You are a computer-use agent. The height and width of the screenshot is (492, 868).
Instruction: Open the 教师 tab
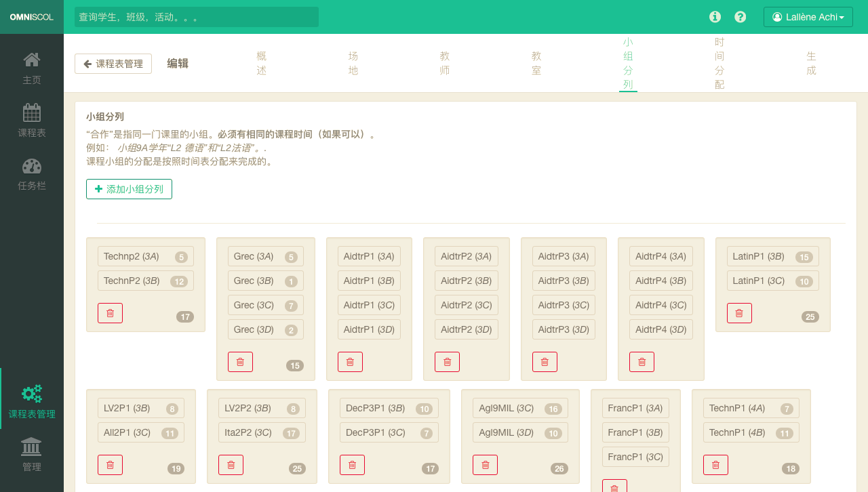pos(445,63)
